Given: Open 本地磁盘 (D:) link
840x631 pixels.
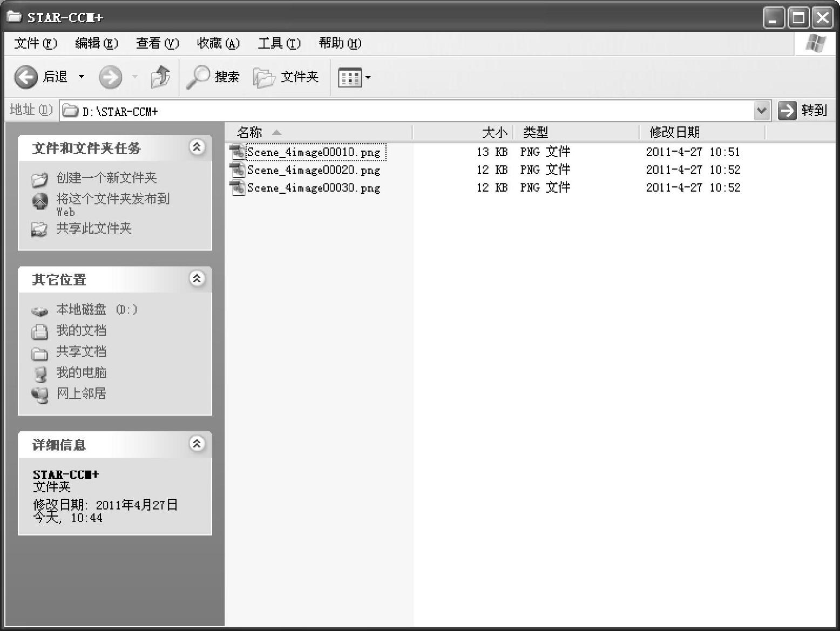Looking at the screenshot, I should click(x=97, y=309).
